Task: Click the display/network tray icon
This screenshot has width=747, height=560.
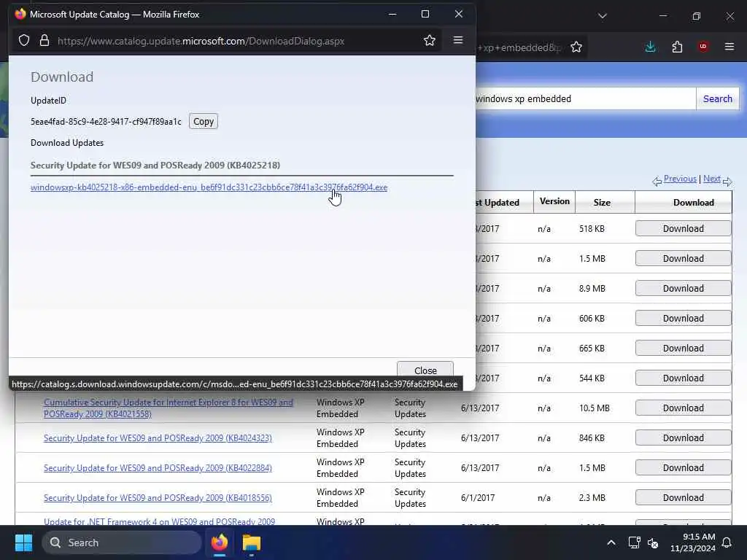Action: point(634,542)
